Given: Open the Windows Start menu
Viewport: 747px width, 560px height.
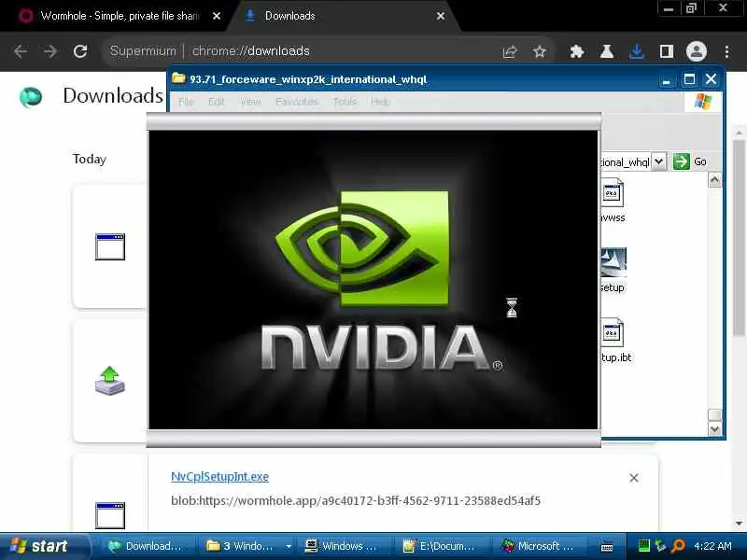Looking at the screenshot, I should click(43, 546).
